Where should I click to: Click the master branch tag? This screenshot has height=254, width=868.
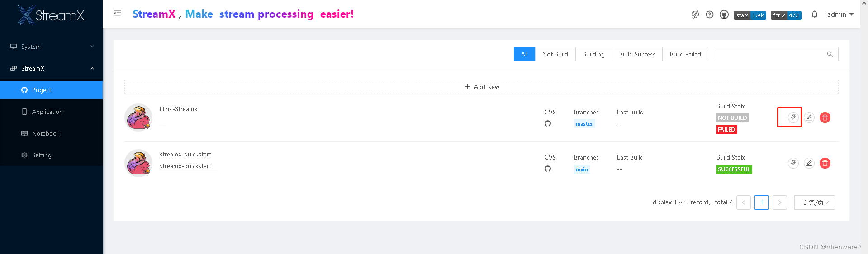tap(584, 124)
